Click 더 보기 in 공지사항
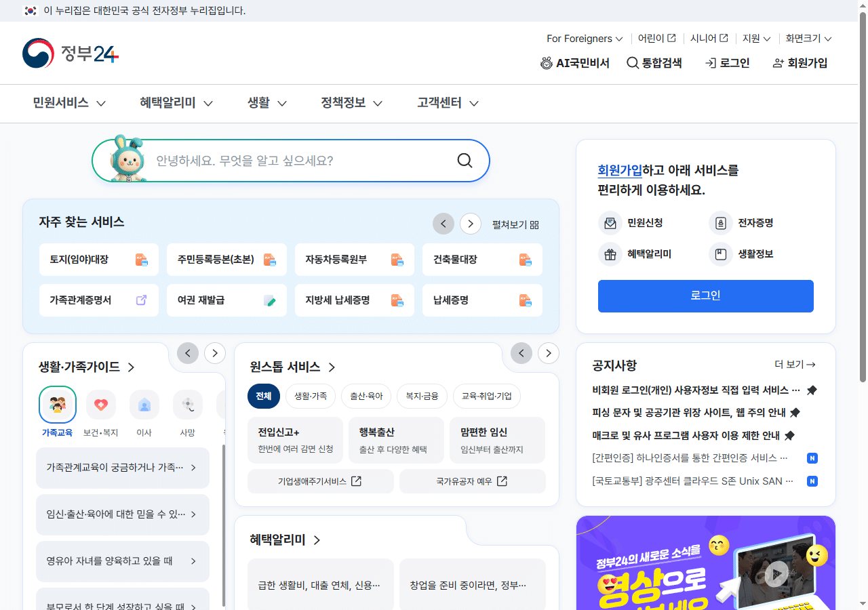The width and height of the screenshot is (868, 610). 795,365
